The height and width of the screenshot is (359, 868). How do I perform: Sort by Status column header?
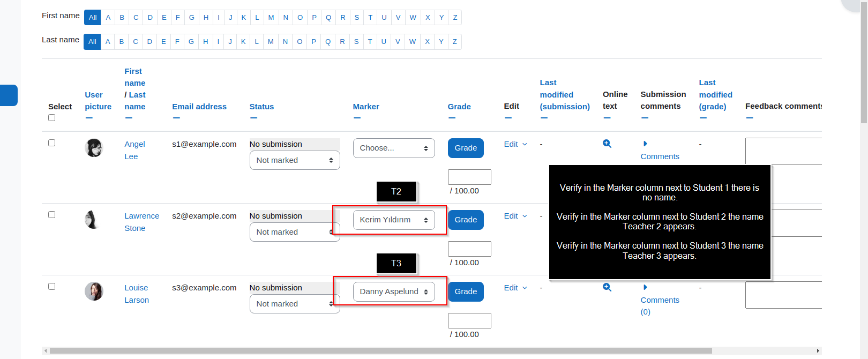click(261, 107)
